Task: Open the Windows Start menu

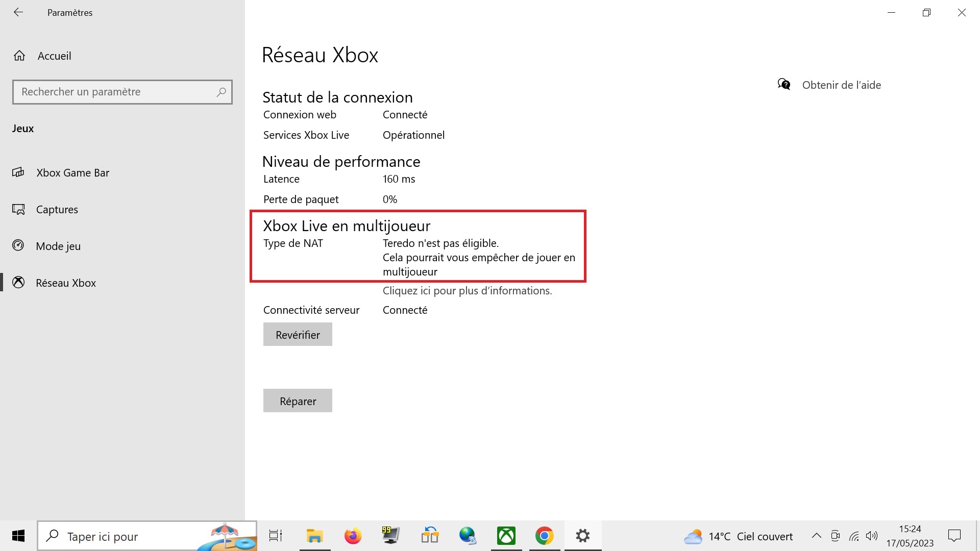Action: tap(18, 536)
